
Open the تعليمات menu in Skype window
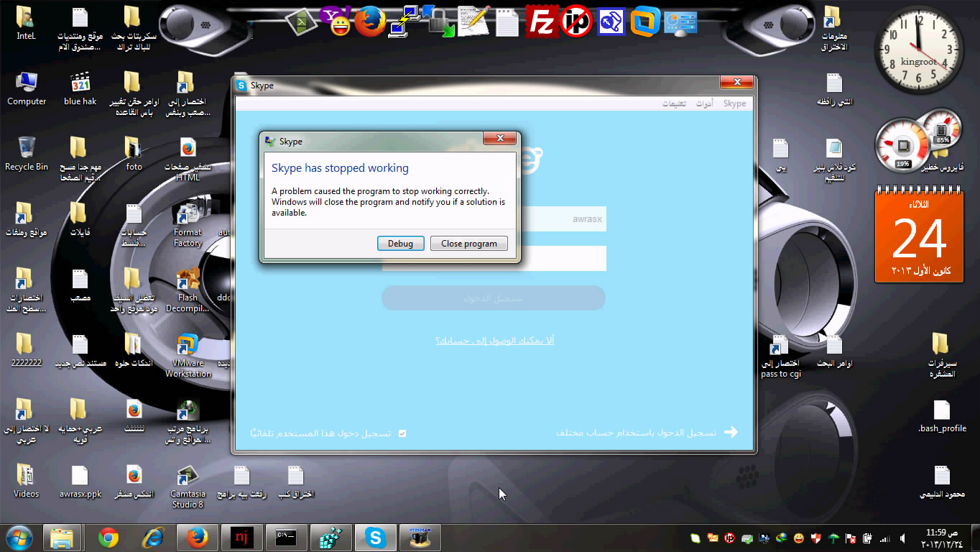tap(674, 103)
